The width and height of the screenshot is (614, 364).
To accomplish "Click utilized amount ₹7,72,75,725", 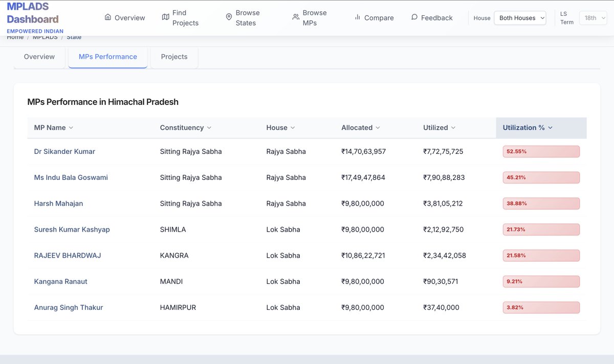I will tap(443, 151).
